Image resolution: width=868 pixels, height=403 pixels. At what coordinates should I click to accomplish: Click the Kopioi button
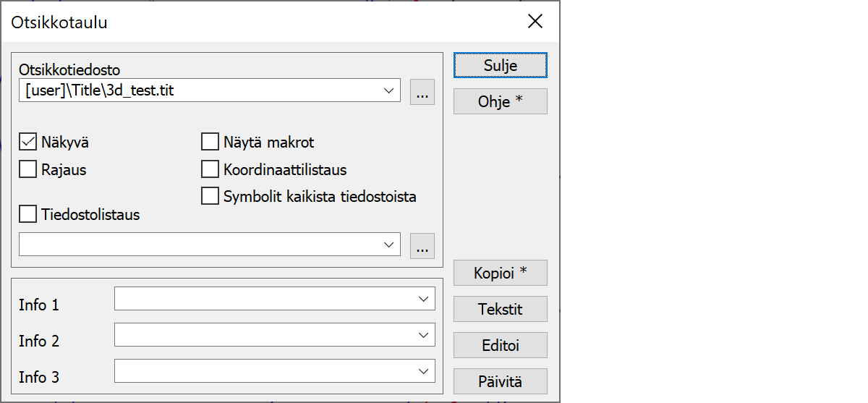(500, 273)
